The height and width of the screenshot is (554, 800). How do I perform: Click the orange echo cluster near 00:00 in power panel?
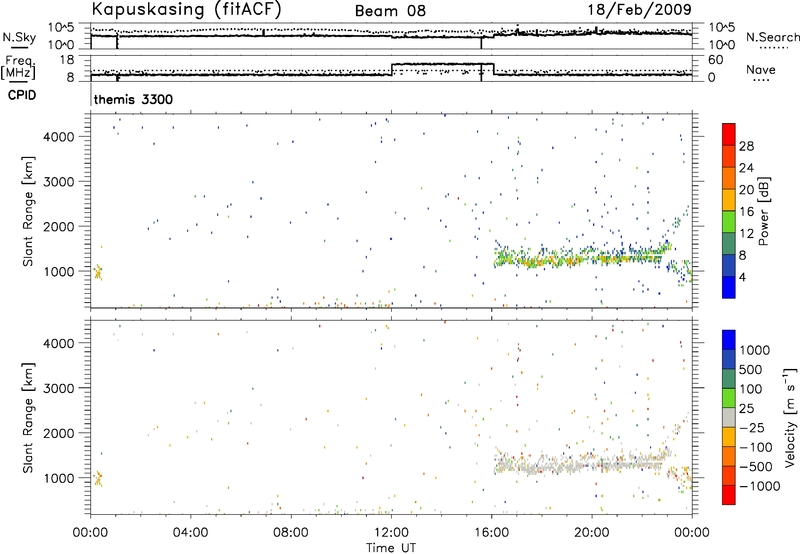(x=98, y=272)
